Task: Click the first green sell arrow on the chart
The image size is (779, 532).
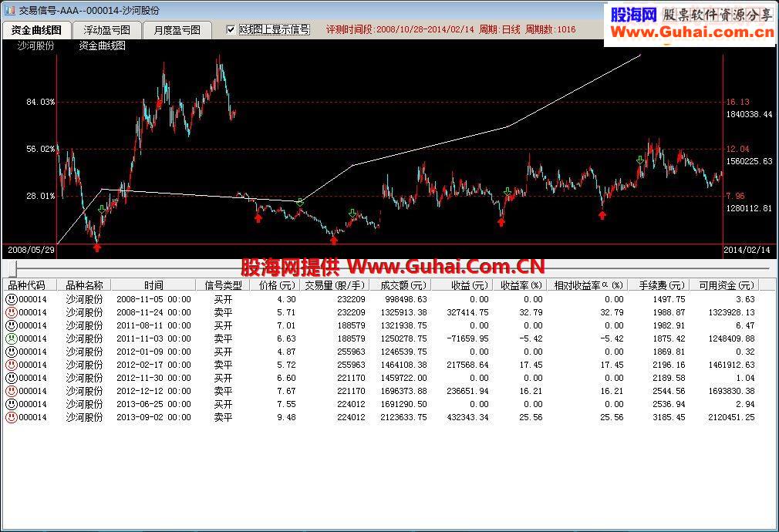Action: [102, 210]
